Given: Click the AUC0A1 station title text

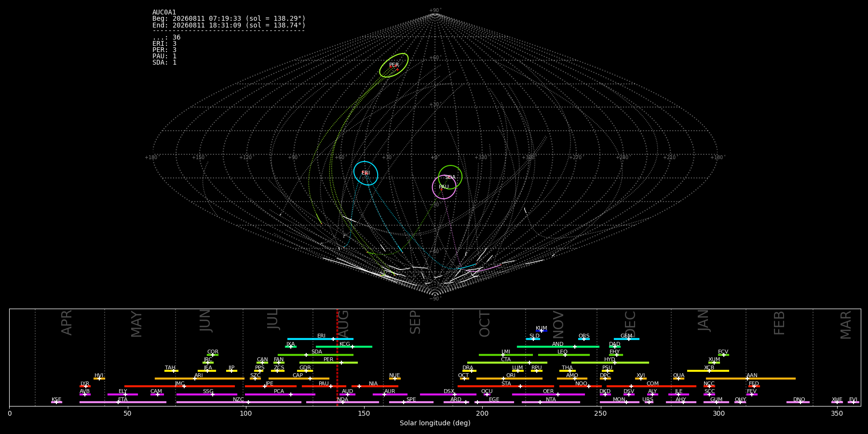Looking at the screenshot, I should click(x=164, y=13).
